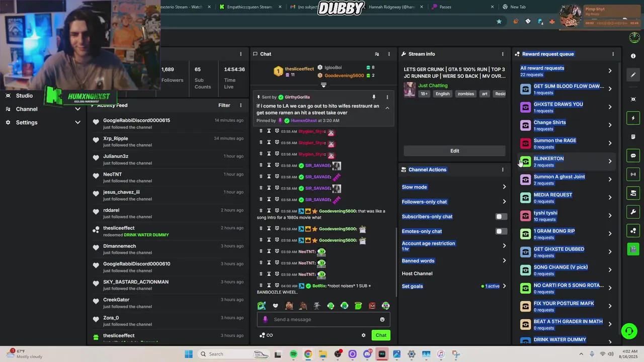Viewport: 644px width, 362px height.
Task: Toggle Emotes-only chat switch
Action: tap(501, 231)
